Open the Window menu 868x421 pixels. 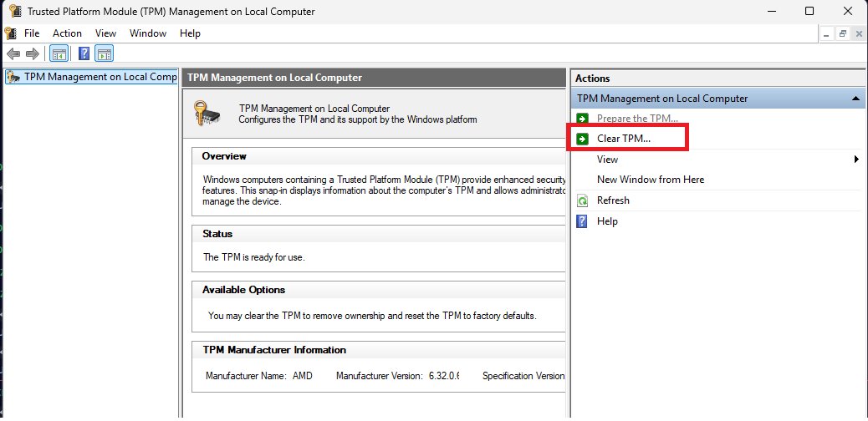point(148,33)
